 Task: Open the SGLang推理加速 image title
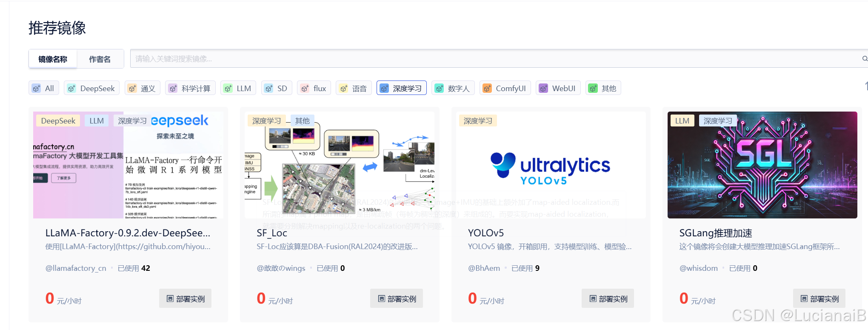[716, 233]
